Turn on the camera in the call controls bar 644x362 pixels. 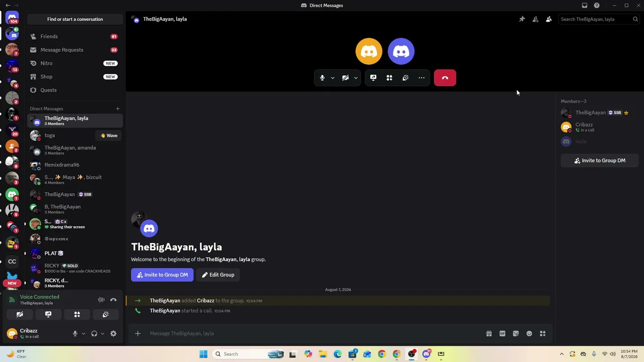tap(345, 78)
